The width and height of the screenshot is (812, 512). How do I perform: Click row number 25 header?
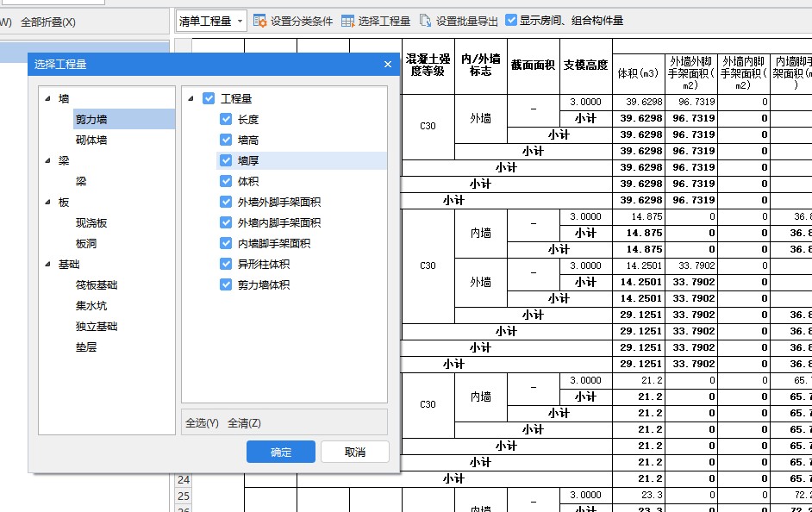click(x=184, y=496)
